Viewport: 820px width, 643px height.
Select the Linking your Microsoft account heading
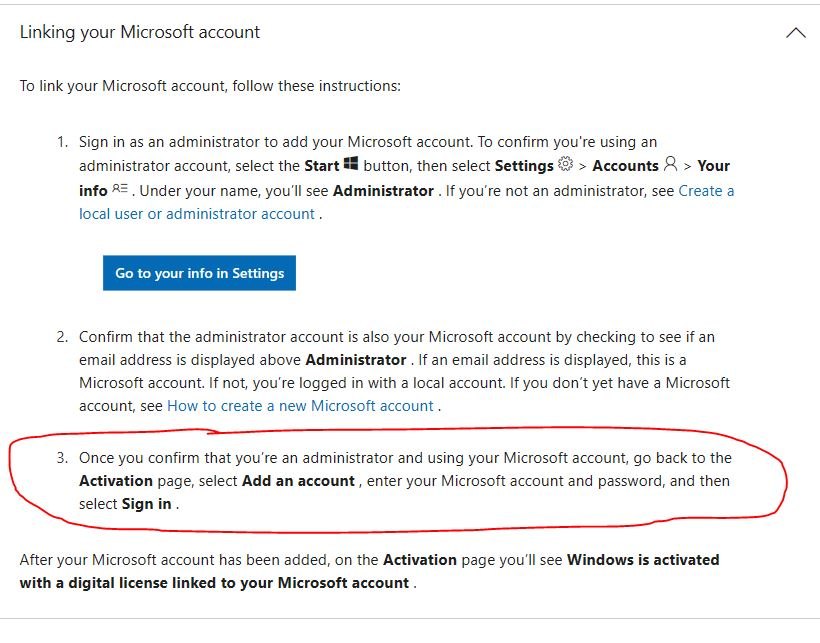pyautogui.click(x=141, y=32)
